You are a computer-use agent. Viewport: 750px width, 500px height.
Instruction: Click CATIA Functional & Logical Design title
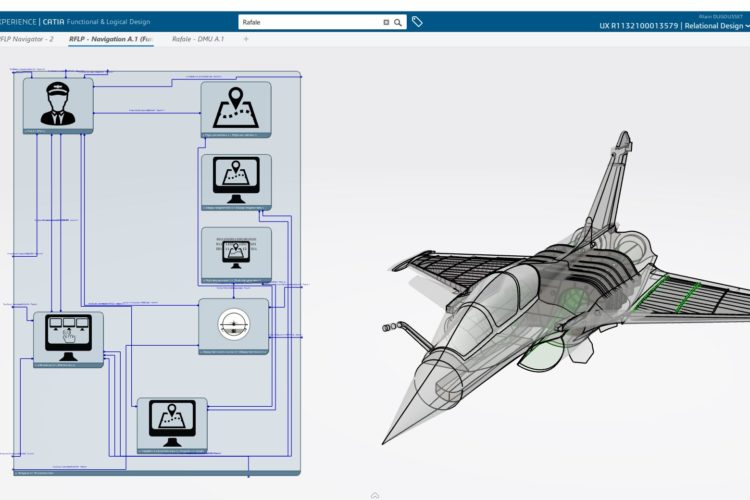pyautogui.click(x=96, y=22)
